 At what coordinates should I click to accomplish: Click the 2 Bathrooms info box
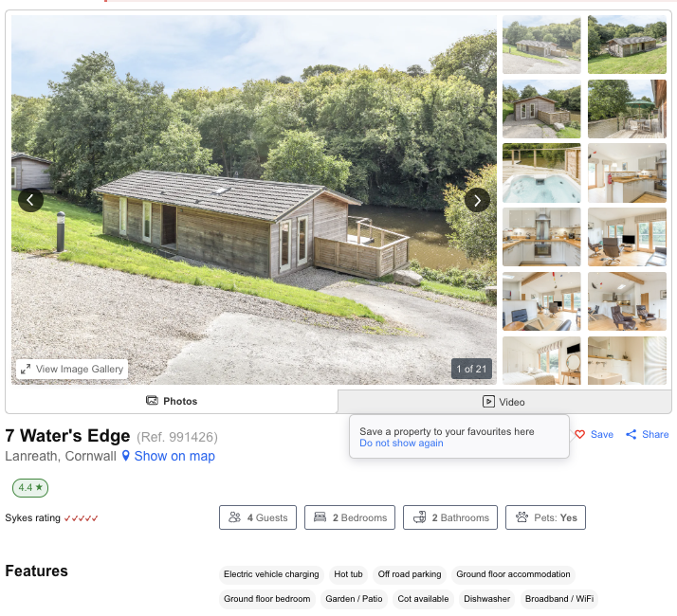pyautogui.click(x=450, y=517)
